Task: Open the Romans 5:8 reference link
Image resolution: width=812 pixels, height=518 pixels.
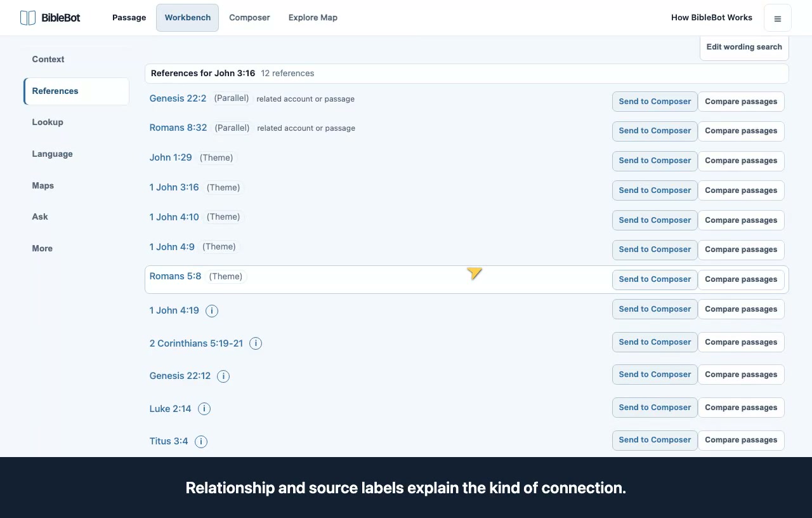Action: coord(175,276)
